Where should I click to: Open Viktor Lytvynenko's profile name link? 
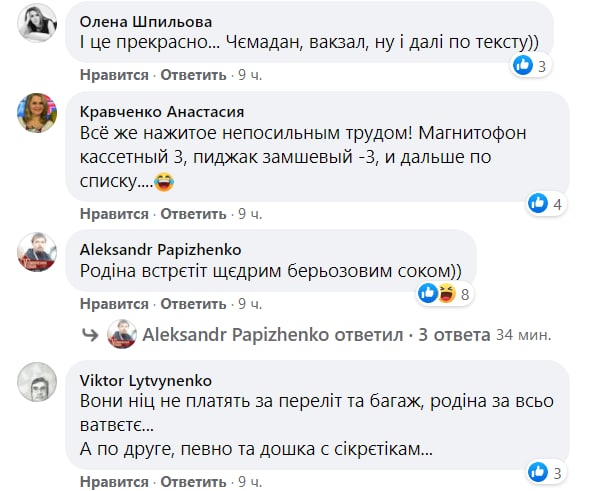click(x=145, y=381)
